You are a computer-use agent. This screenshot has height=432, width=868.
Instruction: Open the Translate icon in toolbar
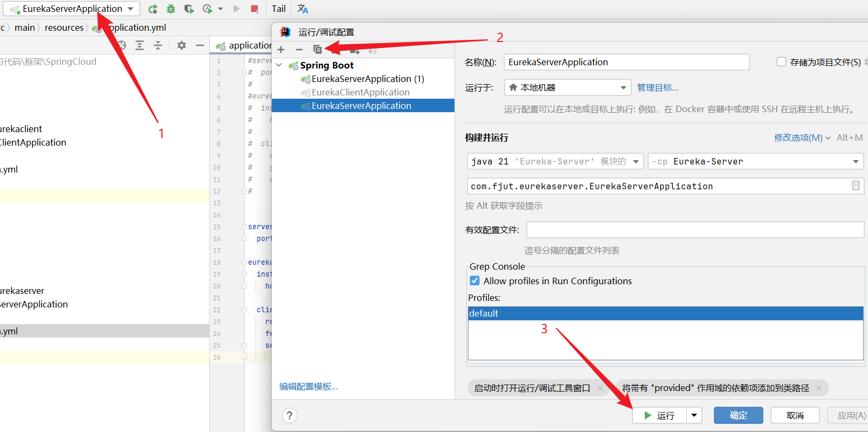pos(303,9)
